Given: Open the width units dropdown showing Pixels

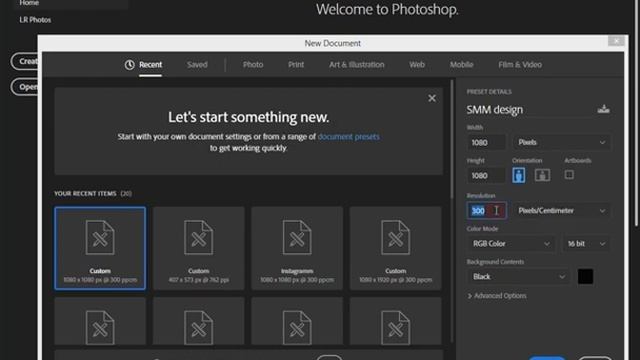Looking at the screenshot, I should point(562,142).
